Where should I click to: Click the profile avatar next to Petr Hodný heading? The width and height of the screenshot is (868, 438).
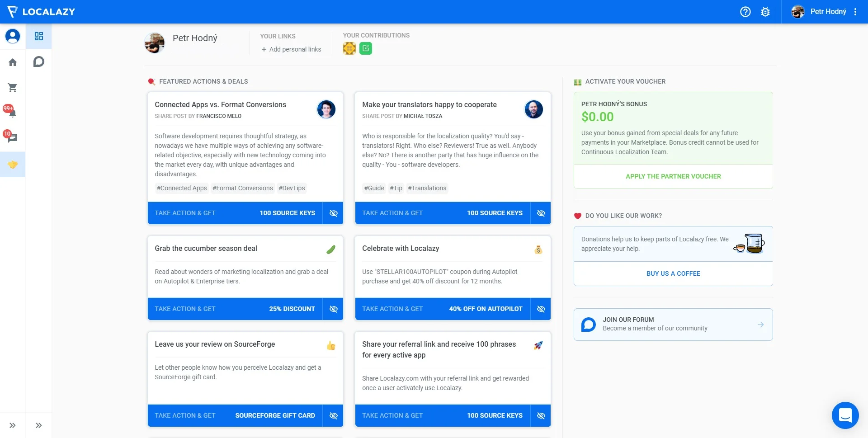155,43
